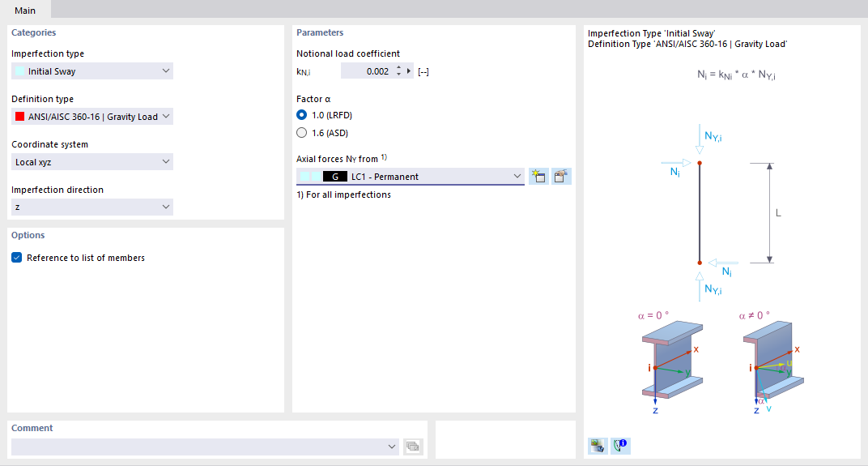Screen dimensions: 868x466
Task: Click the kN,i value field showing 0.002
Action: [x=367, y=71]
